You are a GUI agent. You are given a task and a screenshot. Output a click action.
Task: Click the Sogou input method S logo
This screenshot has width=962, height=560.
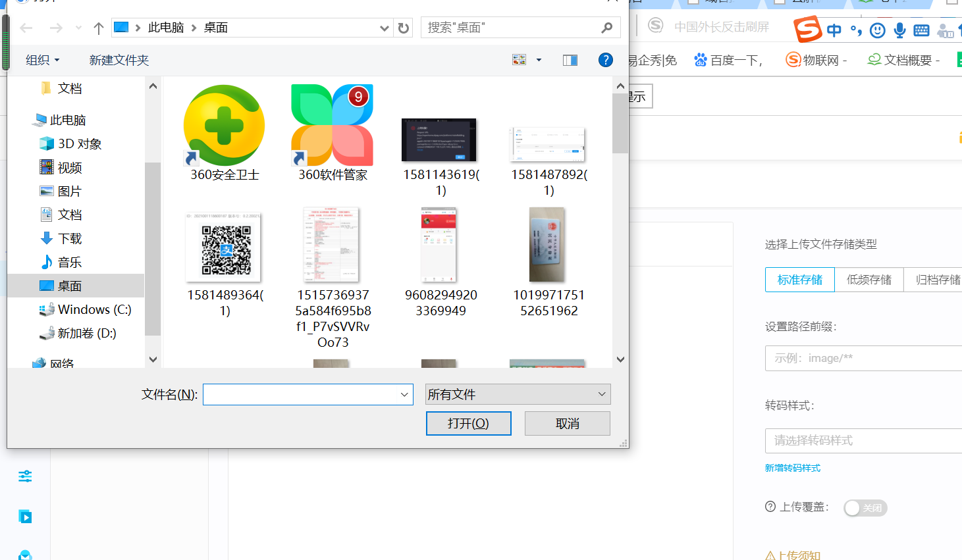(x=808, y=30)
